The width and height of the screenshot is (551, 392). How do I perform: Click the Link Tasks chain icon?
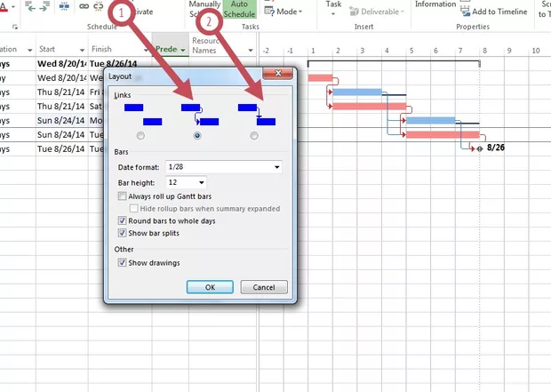point(84,6)
